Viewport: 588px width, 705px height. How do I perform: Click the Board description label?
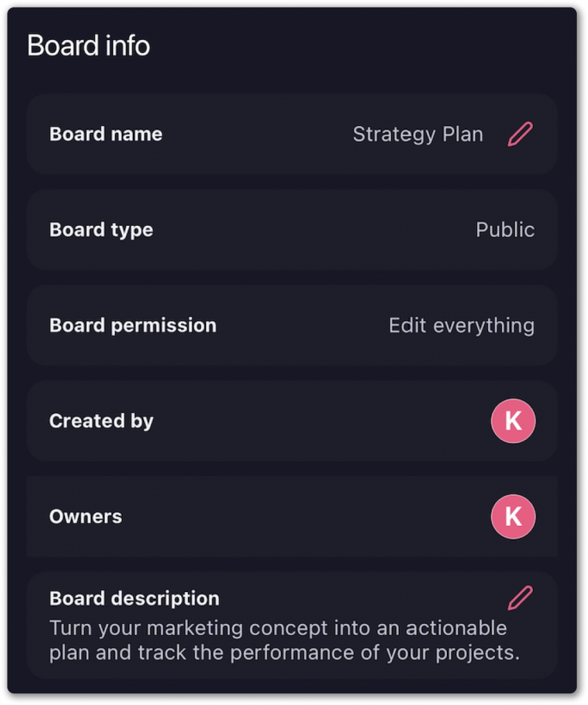(134, 598)
